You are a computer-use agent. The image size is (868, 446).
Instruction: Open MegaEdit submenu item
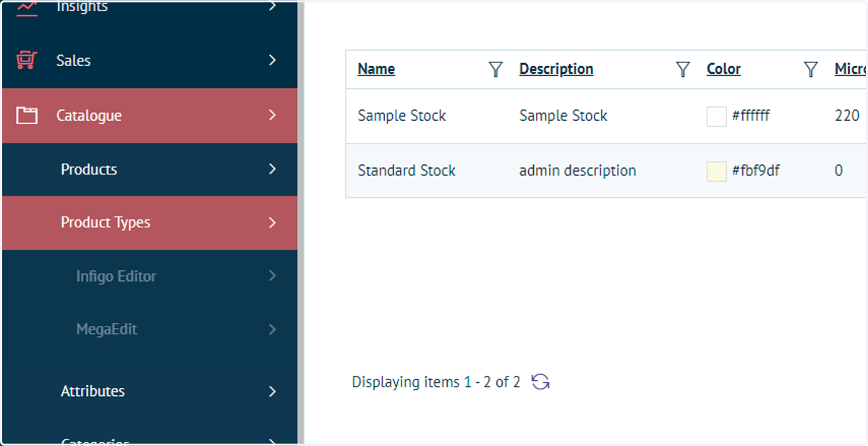click(150, 329)
